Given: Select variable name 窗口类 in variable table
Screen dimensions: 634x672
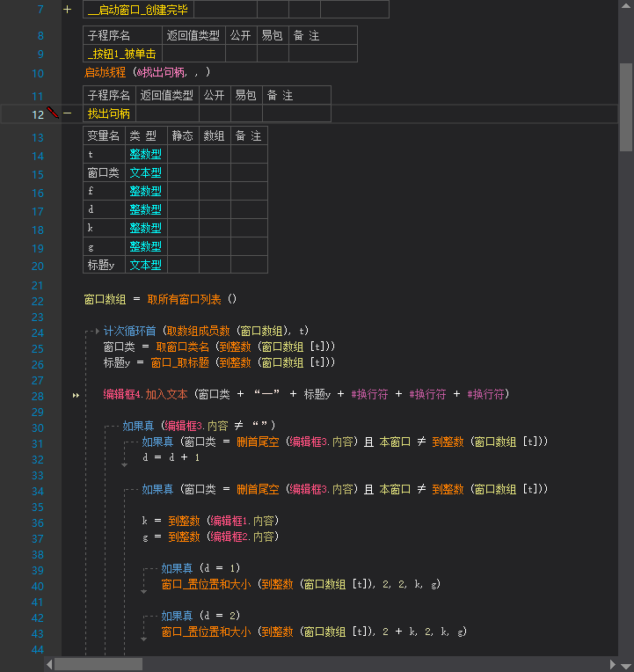Looking at the screenshot, I should [x=104, y=172].
